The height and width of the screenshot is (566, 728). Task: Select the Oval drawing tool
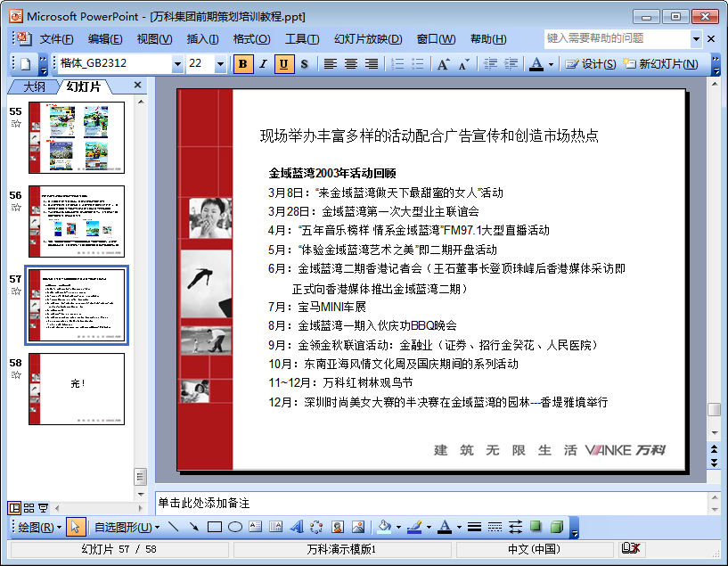click(235, 527)
